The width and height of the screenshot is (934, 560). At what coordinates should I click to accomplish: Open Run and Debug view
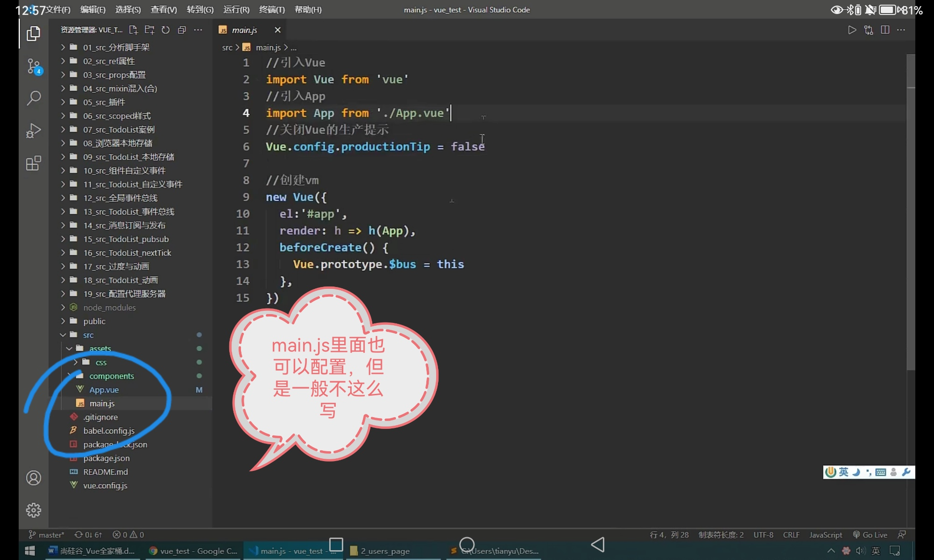(33, 131)
